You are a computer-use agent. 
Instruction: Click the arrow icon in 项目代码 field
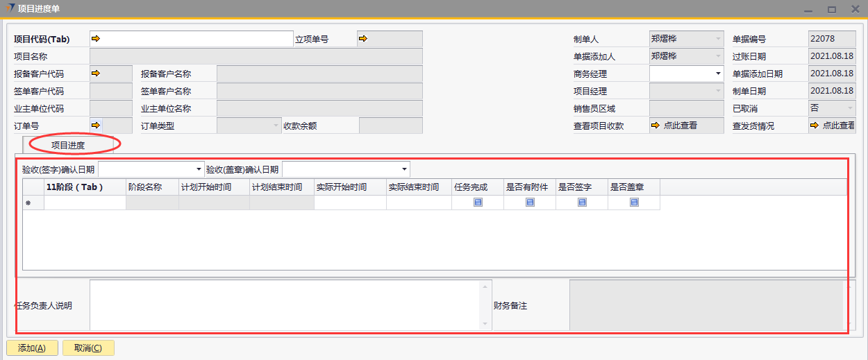(x=97, y=39)
